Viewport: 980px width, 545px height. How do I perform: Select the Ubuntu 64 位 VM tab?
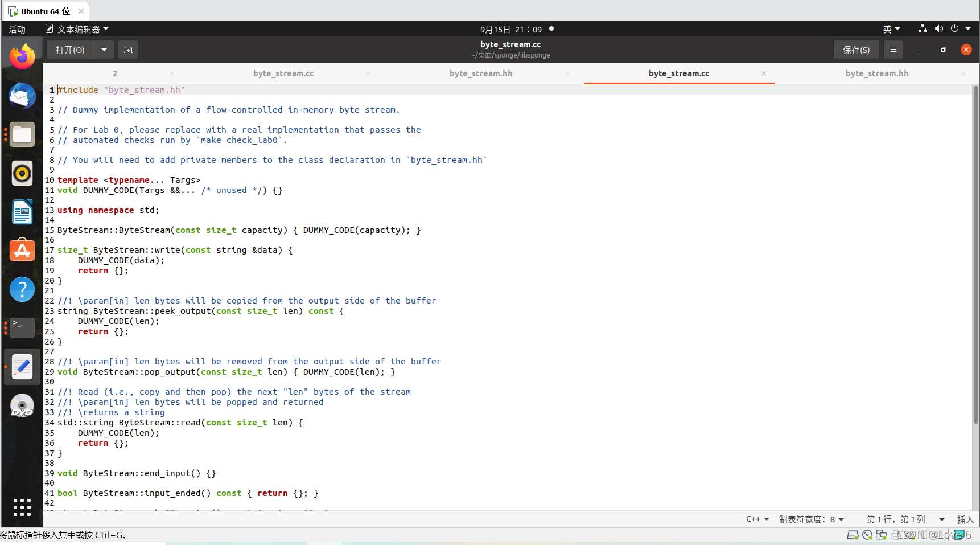pos(45,11)
